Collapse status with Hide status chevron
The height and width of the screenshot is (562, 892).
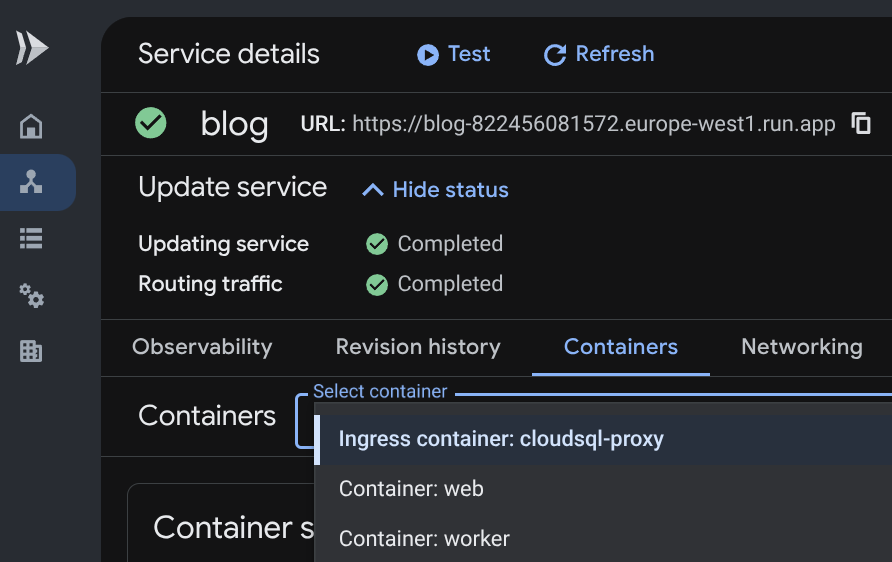[x=373, y=189]
